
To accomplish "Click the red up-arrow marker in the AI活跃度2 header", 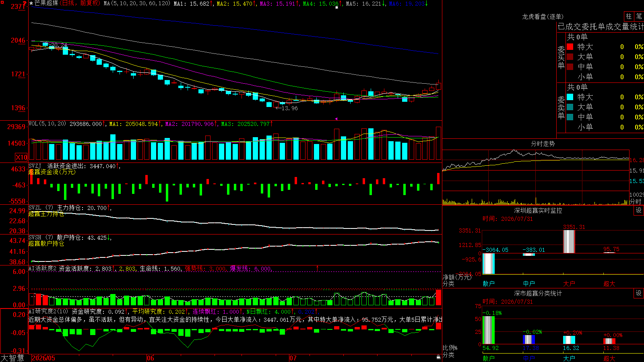I will (318, 268).
